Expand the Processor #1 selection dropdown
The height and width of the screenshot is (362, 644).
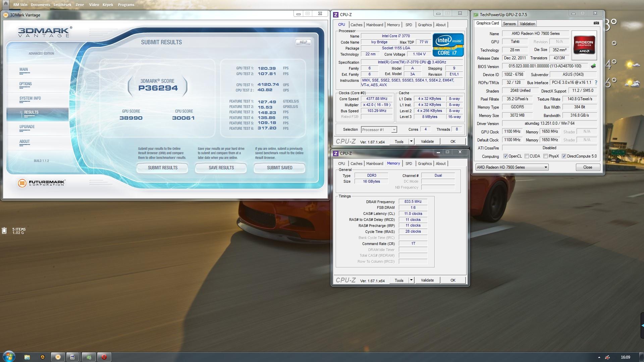[x=394, y=130]
